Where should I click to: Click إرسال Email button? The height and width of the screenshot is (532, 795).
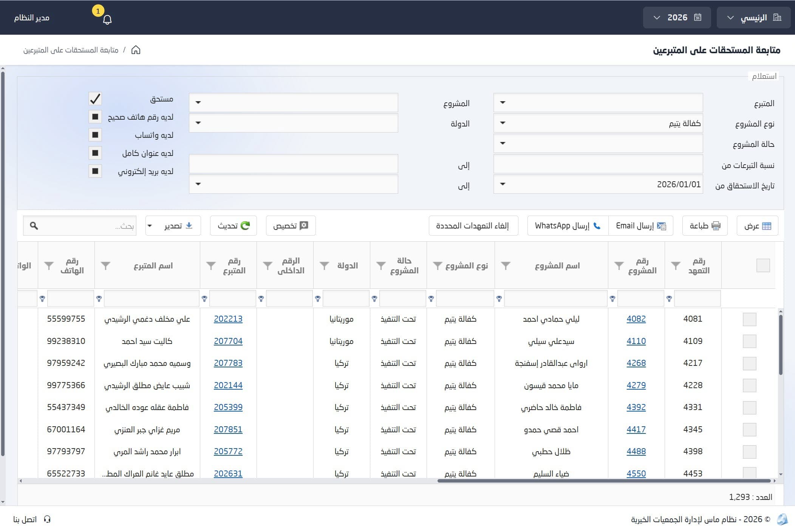point(641,226)
